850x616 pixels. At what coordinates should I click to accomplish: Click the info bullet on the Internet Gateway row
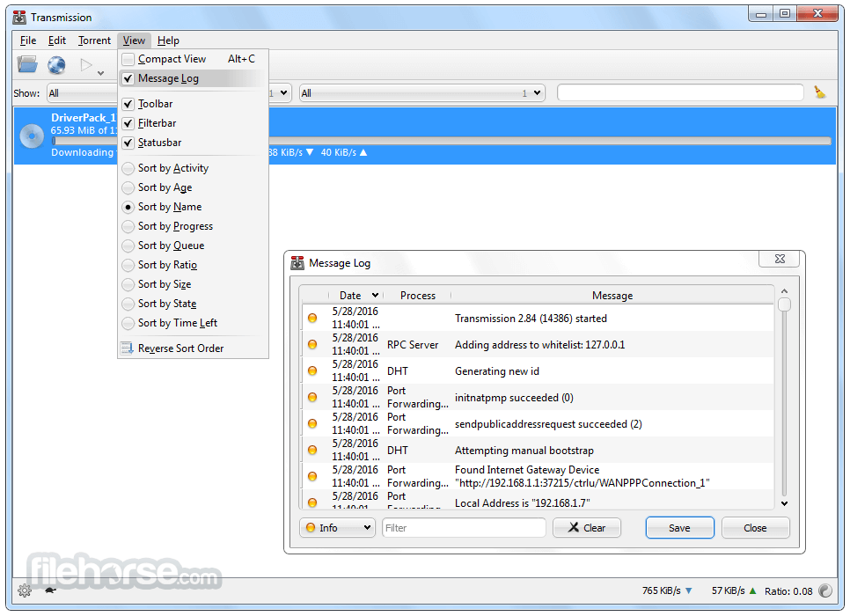click(x=312, y=476)
